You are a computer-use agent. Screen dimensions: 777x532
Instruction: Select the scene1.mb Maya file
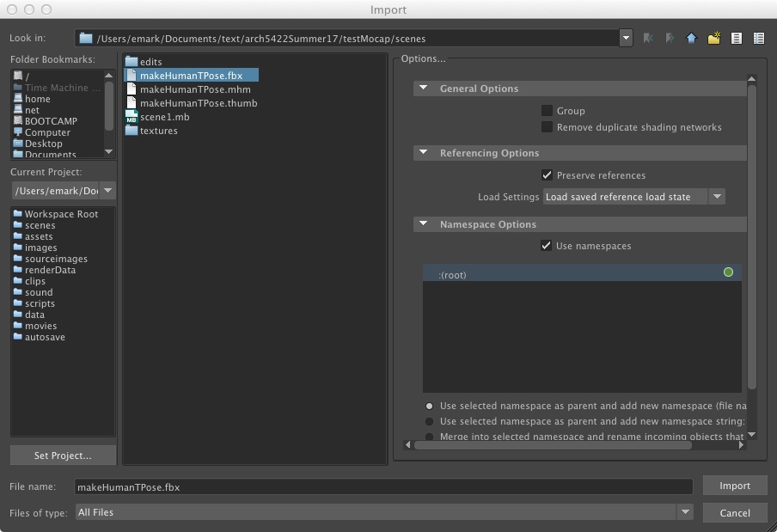point(160,117)
